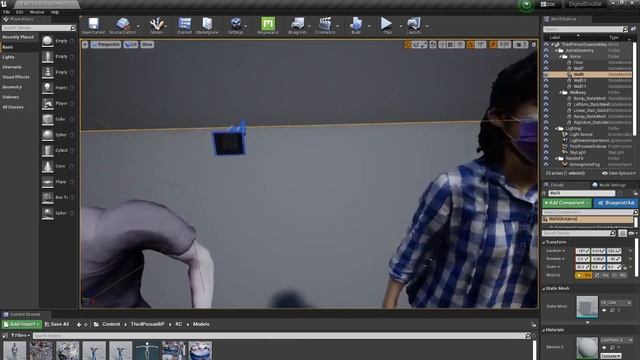
Task: Toggle visibility eye for AtmosphericFog
Action: pyautogui.click(x=547, y=164)
